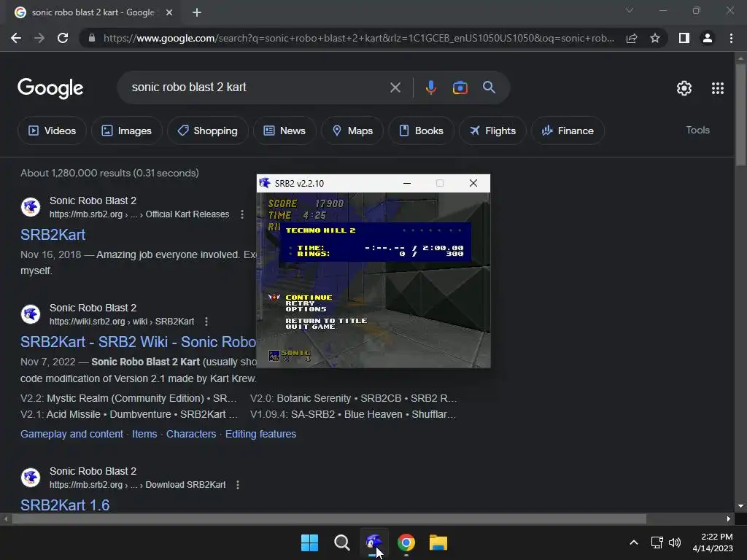
Task: Click the Chrome address bar URL
Action: [358, 38]
